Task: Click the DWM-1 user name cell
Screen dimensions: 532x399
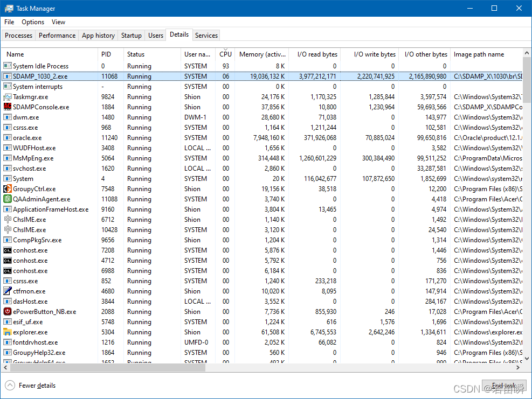Action: [x=195, y=117]
